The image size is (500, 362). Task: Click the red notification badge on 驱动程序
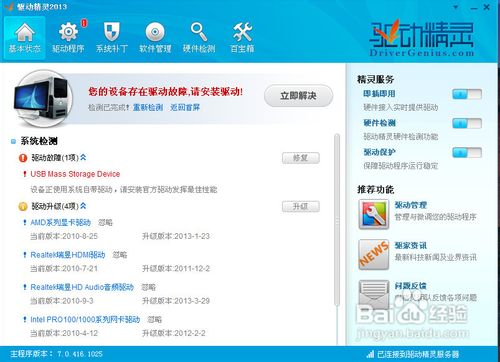click(84, 23)
